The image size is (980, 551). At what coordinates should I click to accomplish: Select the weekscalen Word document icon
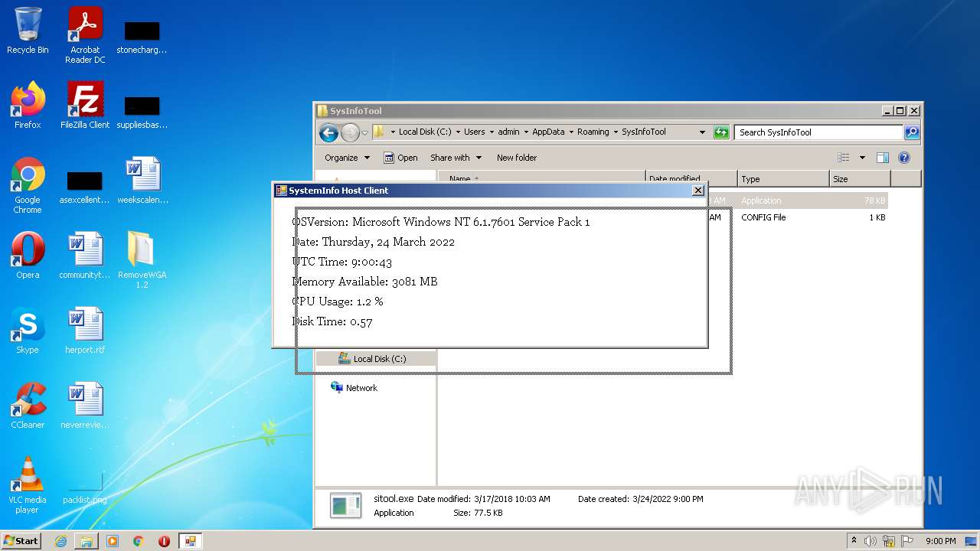[142, 181]
